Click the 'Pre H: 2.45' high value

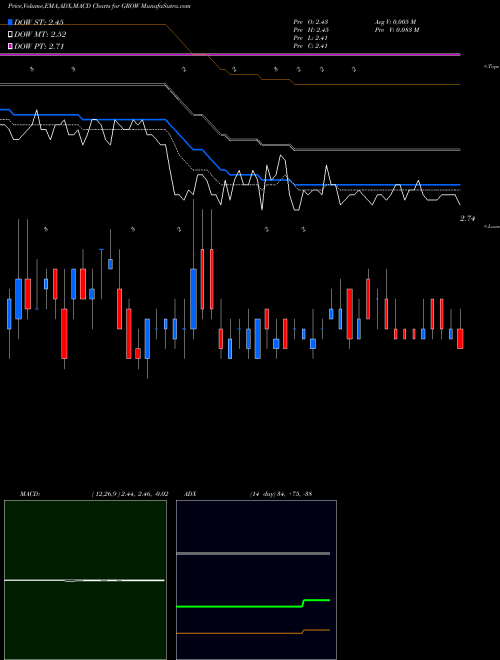[311, 30]
